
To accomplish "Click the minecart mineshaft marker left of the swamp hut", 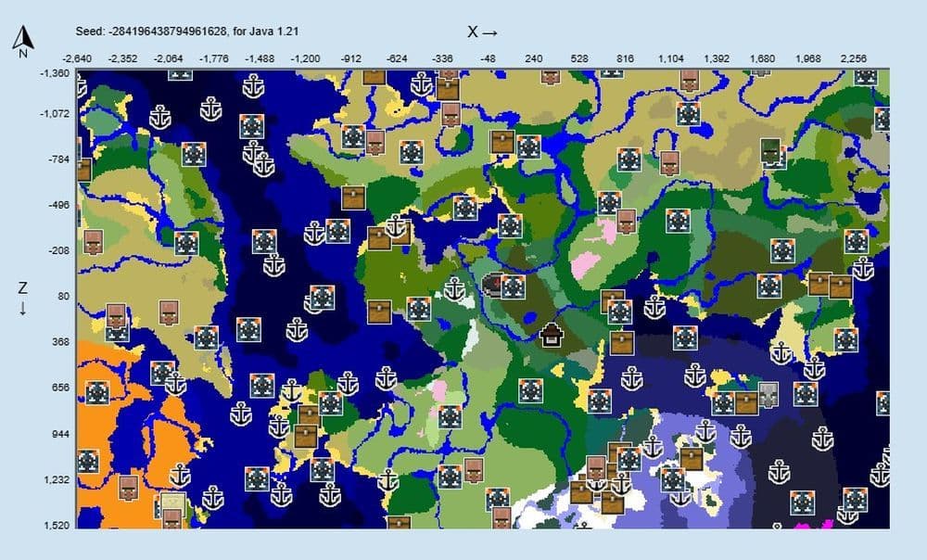I will point(490,283).
